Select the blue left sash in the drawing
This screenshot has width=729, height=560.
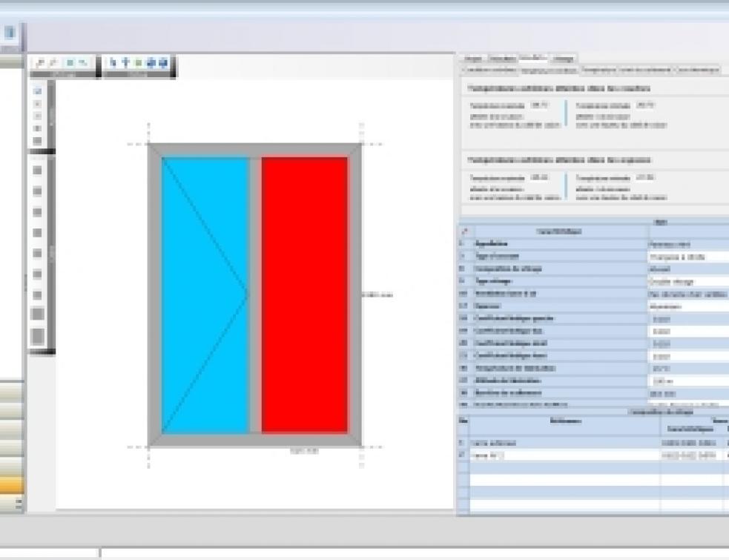coord(205,295)
